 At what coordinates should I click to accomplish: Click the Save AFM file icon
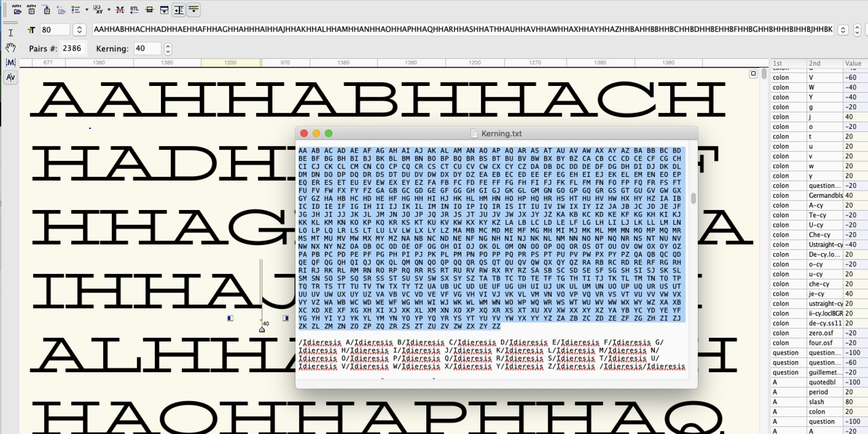[31, 10]
